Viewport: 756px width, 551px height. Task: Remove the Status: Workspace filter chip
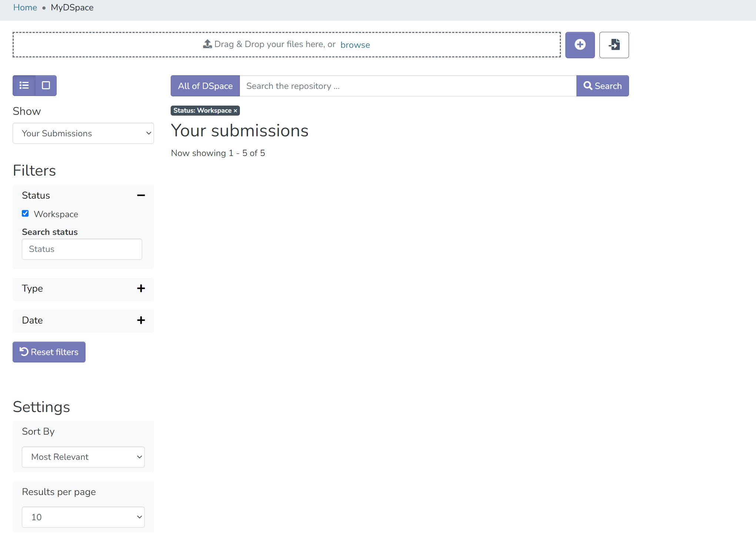click(235, 110)
